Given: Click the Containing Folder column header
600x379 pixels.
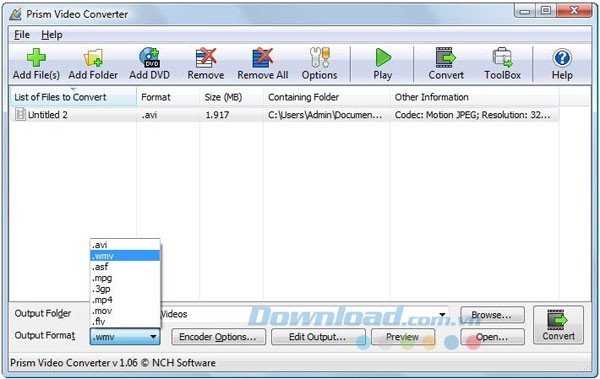Looking at the screenshot, I should (x=326, y=97).
